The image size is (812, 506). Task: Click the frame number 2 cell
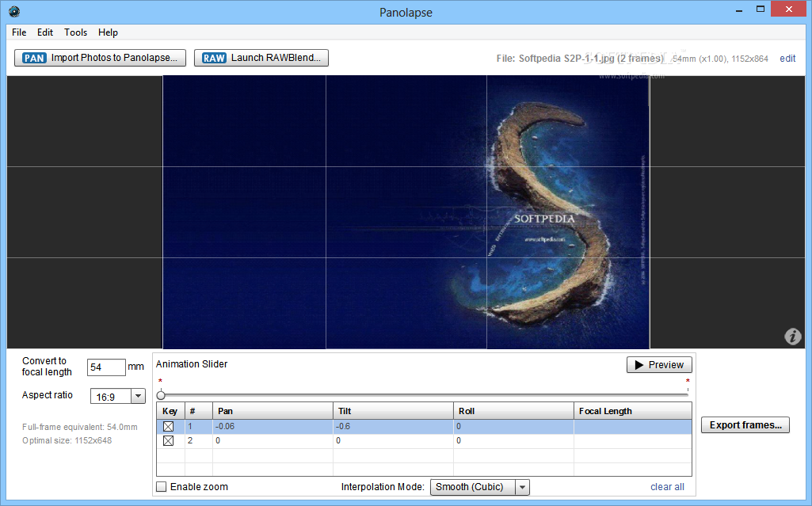pos(198,441)
